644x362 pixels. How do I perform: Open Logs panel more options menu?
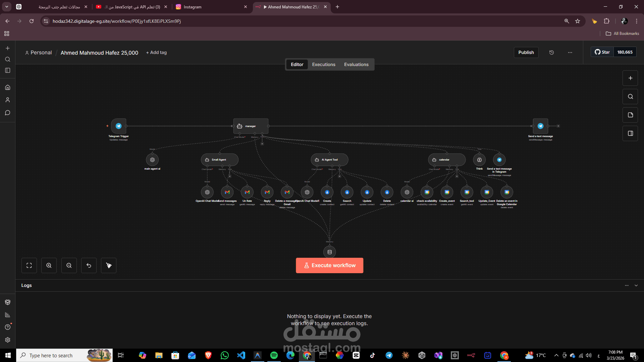[627, 286]
